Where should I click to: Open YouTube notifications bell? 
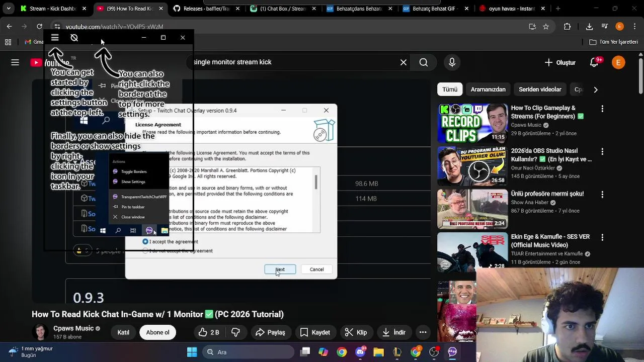[x=595, y=62]
